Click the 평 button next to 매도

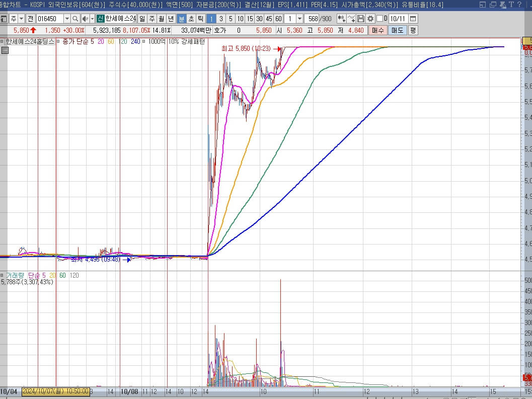point(413,30)
